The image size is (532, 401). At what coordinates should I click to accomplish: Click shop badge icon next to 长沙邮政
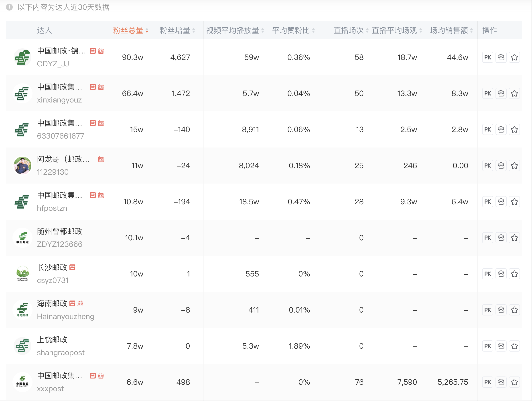pos(72,267)
